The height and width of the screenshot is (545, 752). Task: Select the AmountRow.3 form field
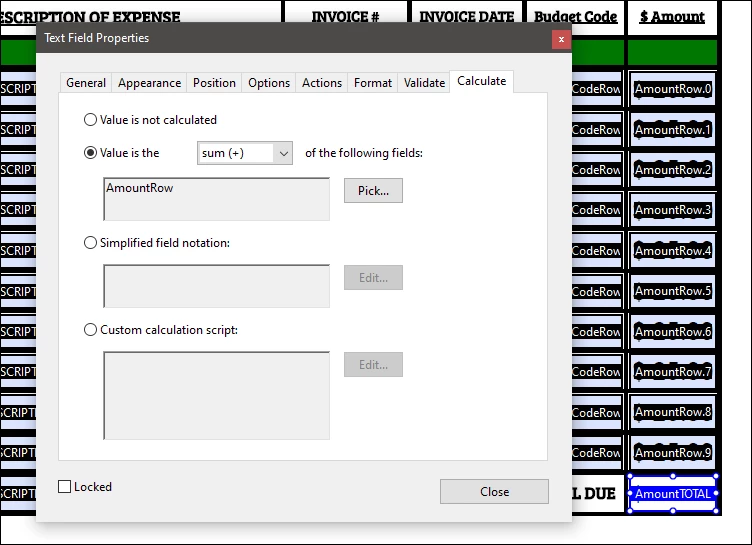click(x=672, y=210)
